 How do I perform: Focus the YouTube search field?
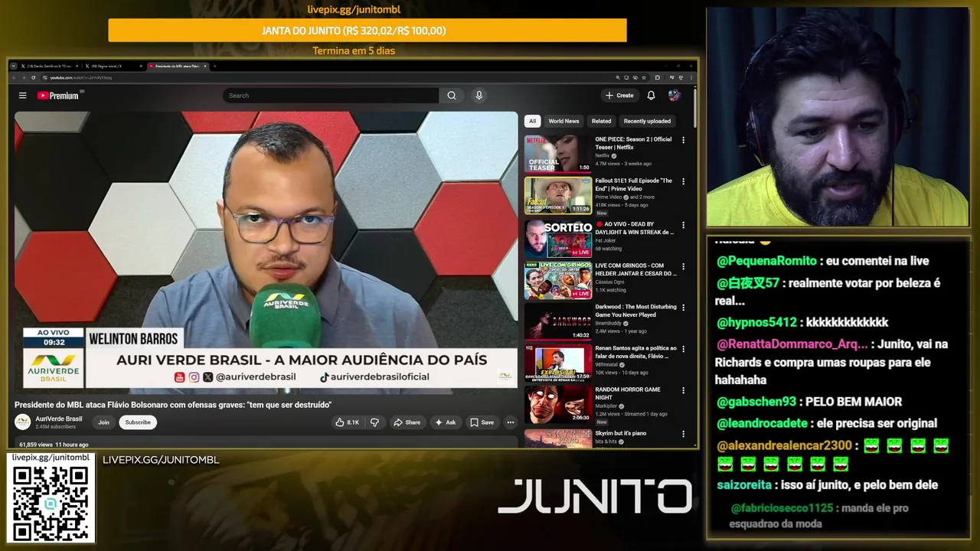(x=331, y=96)
